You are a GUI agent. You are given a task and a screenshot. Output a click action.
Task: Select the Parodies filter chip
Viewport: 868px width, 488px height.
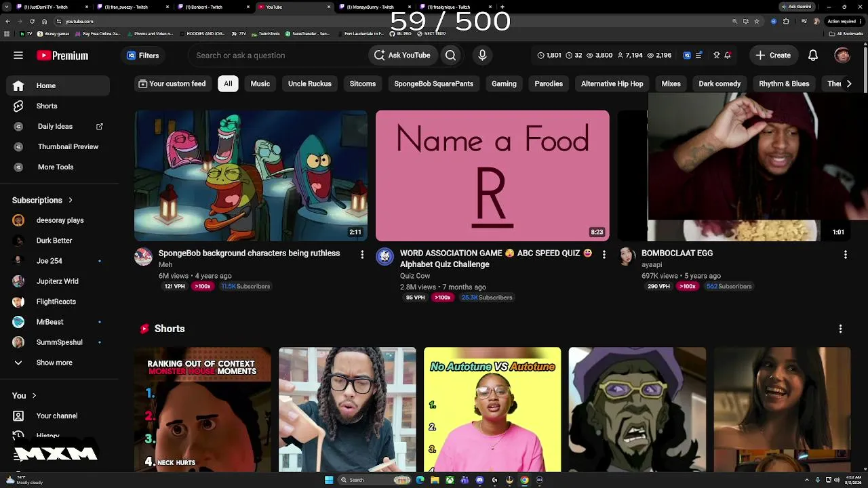[549, 84]
